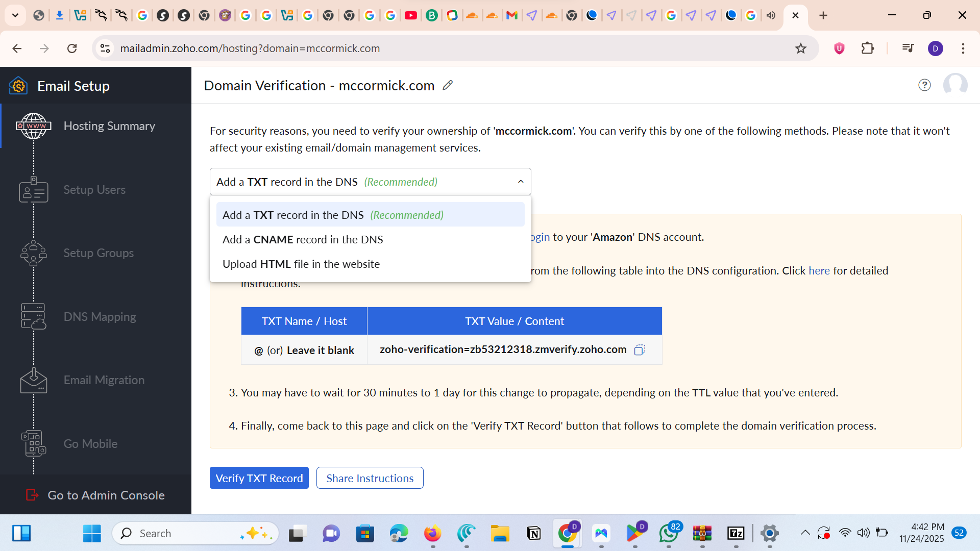Open the user profile avatar
The width and height of the screenshot is (980, 551).
click(955, 85)
